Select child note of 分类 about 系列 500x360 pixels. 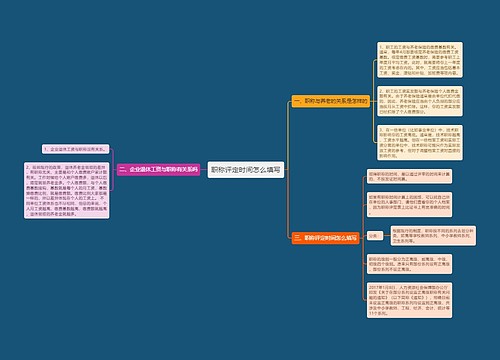[x=433, y=236]
